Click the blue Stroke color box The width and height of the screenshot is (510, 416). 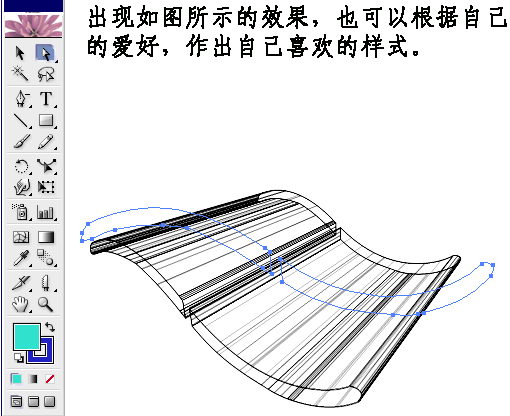point(46,356)
